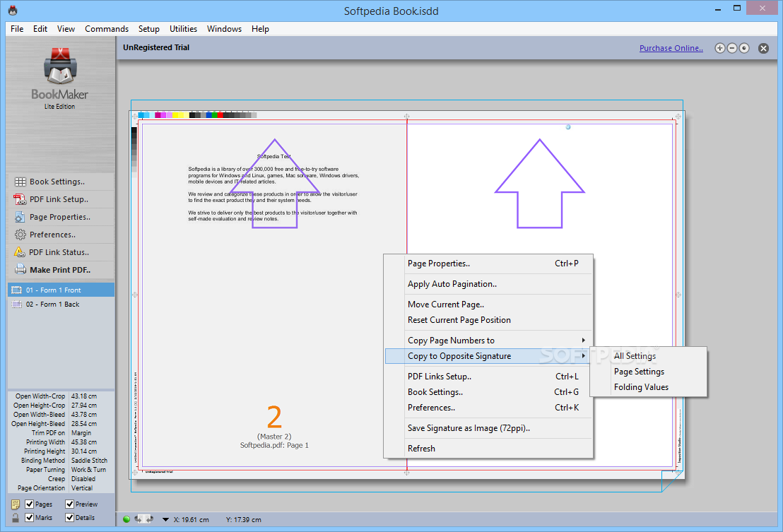Image resolution: width=783 pixels, height=532 pixels.
Task: Click the Form 1 Front sheet icon
Action: point(17,290)
